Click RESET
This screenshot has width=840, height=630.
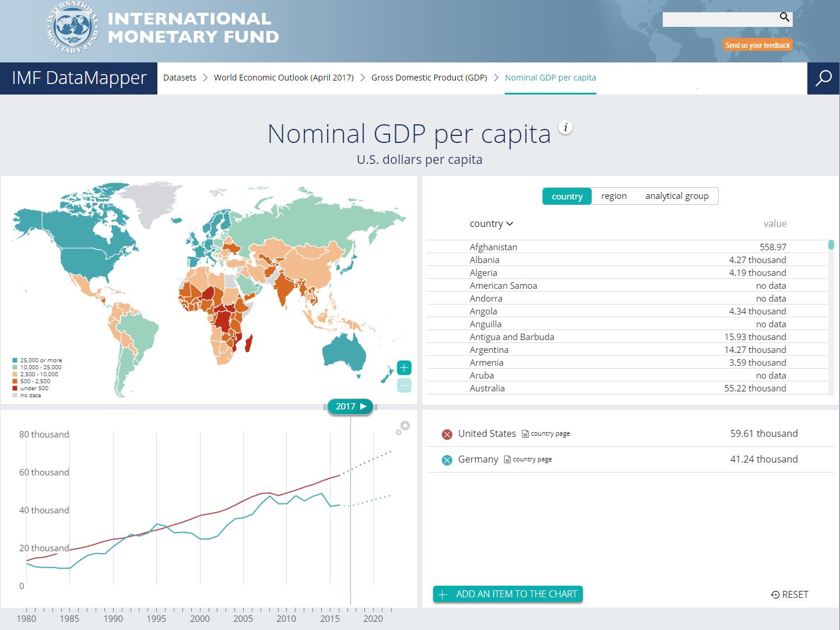tap(789, 594)
